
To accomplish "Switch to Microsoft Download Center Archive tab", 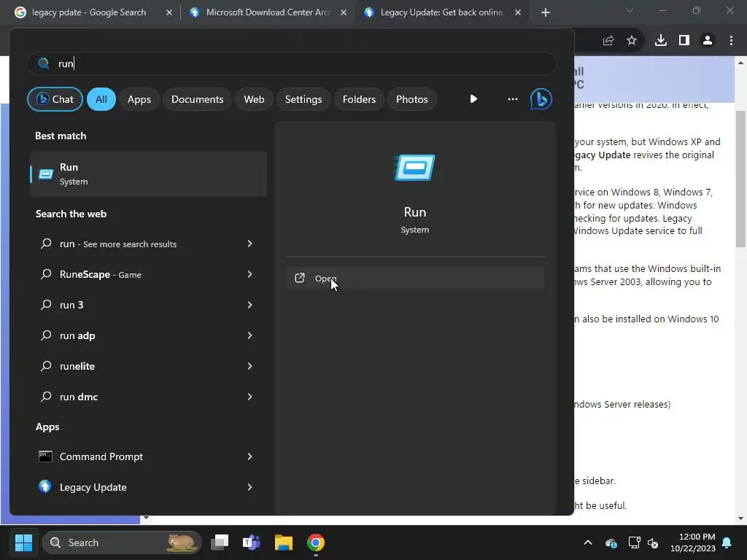I will pos(268,12).
